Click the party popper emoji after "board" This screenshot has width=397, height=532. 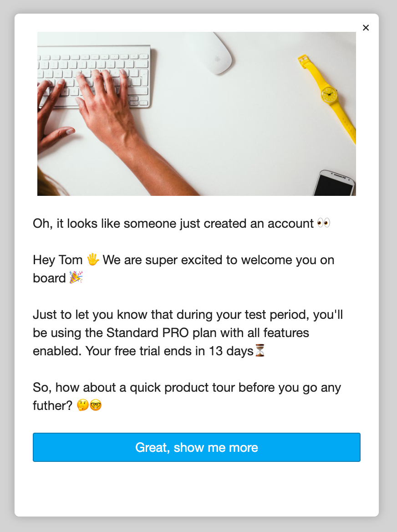[76, 278]
